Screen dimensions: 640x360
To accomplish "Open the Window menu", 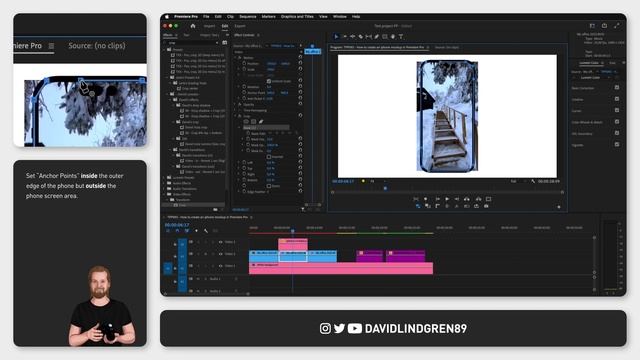I will pyautogui.click(x=340, y=17).
